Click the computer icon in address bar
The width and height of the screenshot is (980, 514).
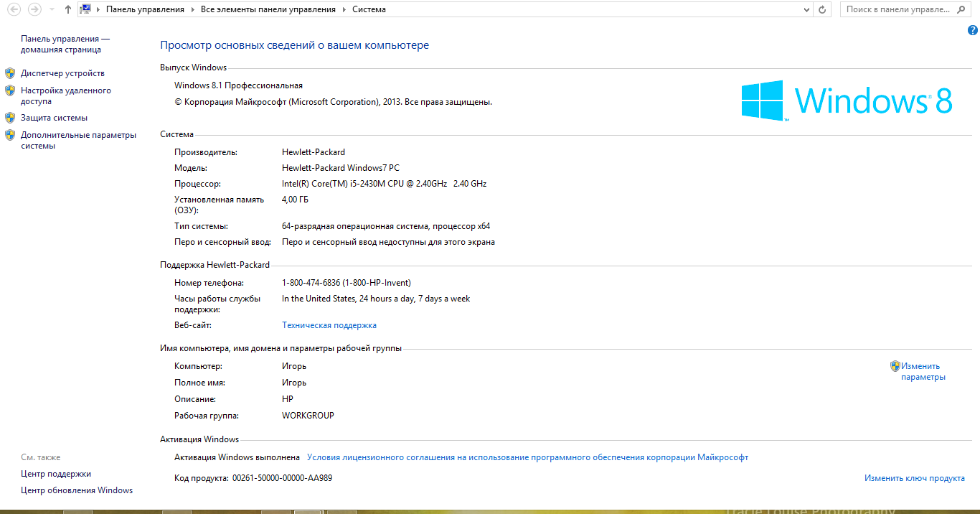pyautogui.click(x=85, y=9)
